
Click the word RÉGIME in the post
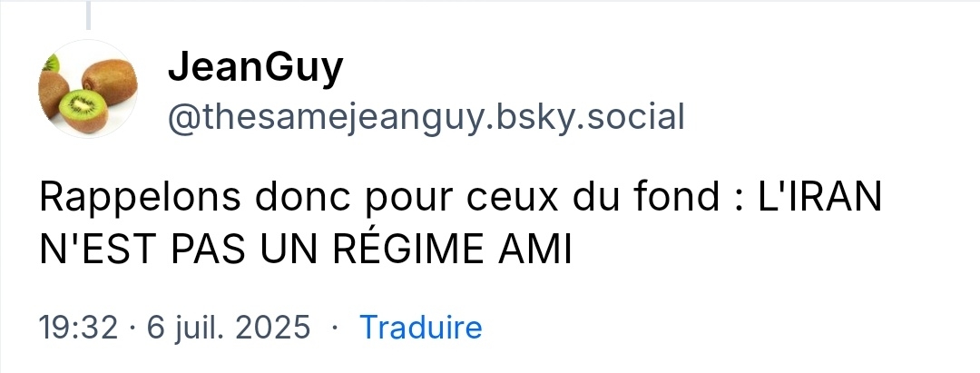tap(408, 250)
